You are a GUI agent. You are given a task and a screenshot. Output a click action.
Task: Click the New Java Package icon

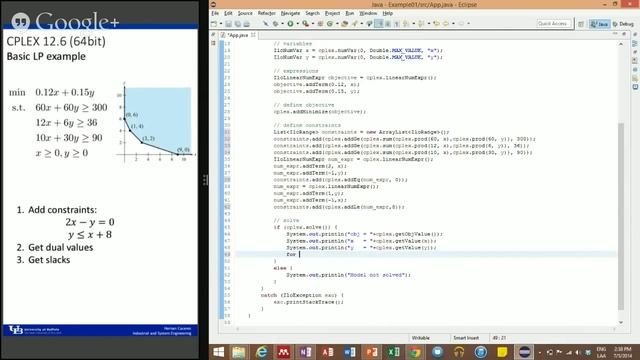click(320, 24)
